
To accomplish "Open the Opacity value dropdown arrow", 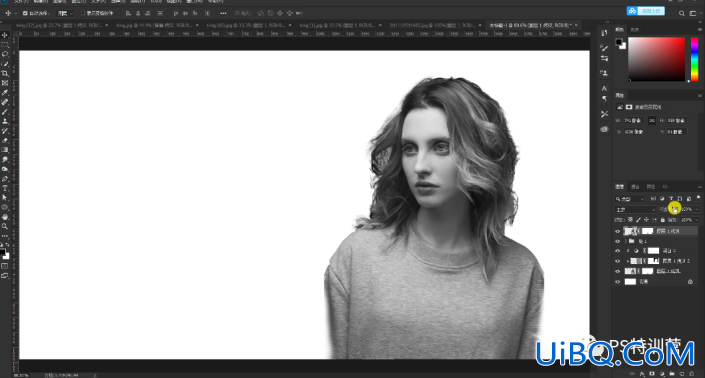I will coord(697,209).
